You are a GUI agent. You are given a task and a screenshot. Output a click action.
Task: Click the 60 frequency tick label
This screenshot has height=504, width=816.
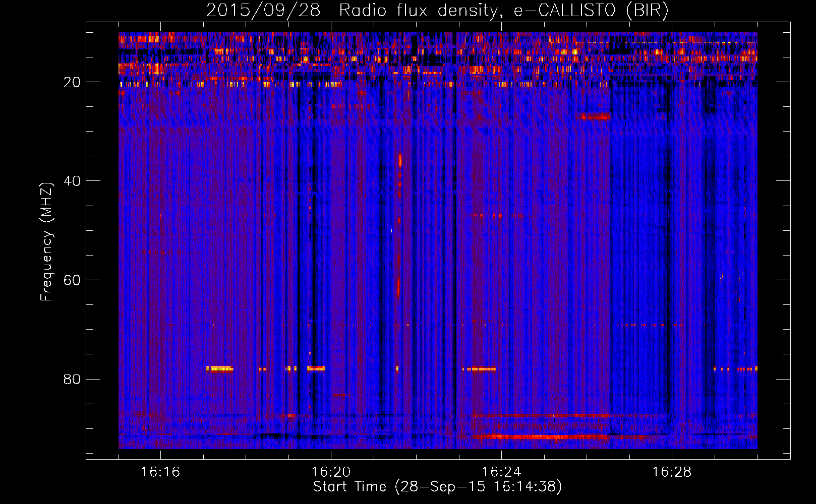[72, 280]
